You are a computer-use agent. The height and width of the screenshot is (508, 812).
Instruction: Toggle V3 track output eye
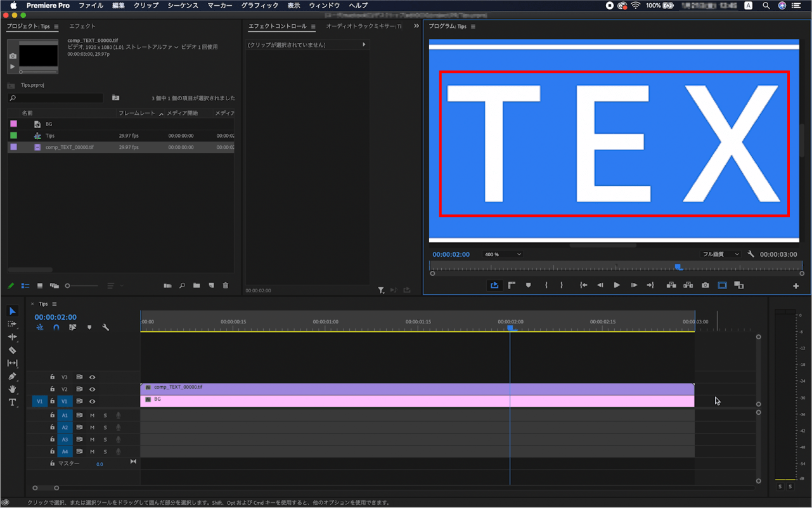coord(92,377)
